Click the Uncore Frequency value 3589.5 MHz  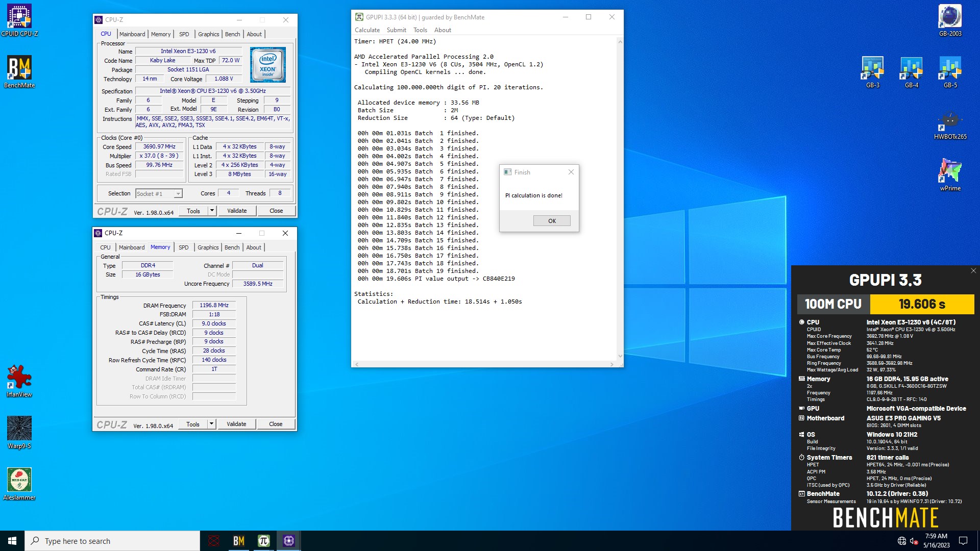tap(258, 284)
